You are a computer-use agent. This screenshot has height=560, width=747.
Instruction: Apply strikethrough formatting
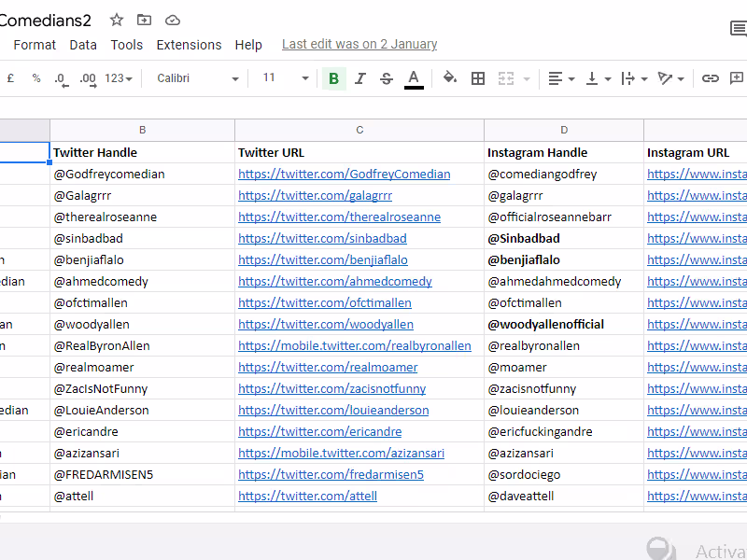click(x=386, y=78)
